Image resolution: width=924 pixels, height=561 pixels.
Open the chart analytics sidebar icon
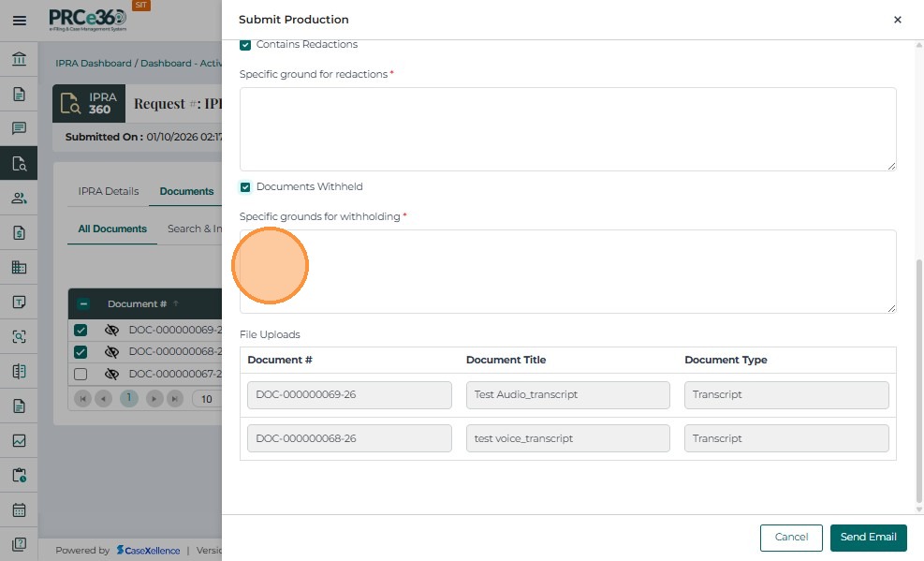(x=19, y=440)
